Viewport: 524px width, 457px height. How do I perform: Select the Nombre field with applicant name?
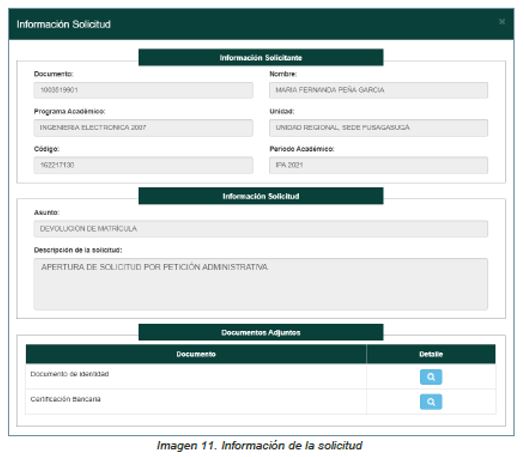pos(378,90)
